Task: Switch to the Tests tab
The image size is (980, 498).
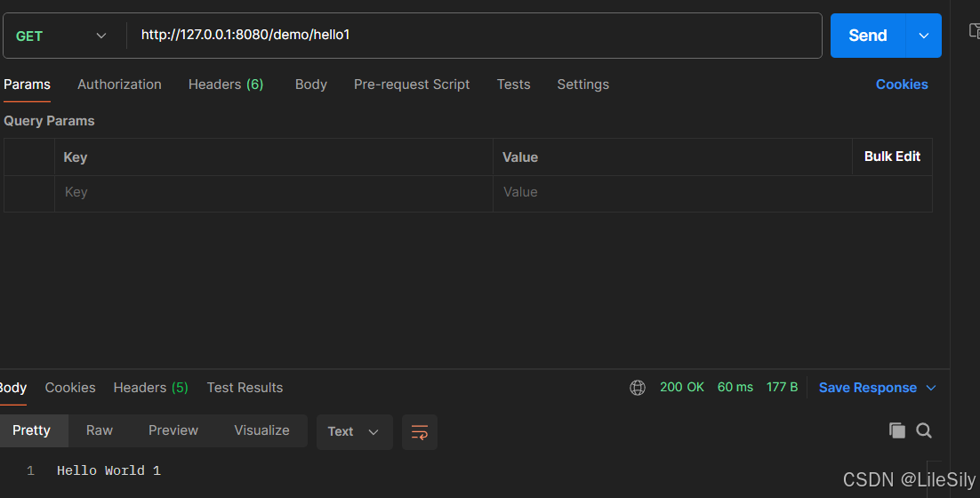Action: click(513, 84)
